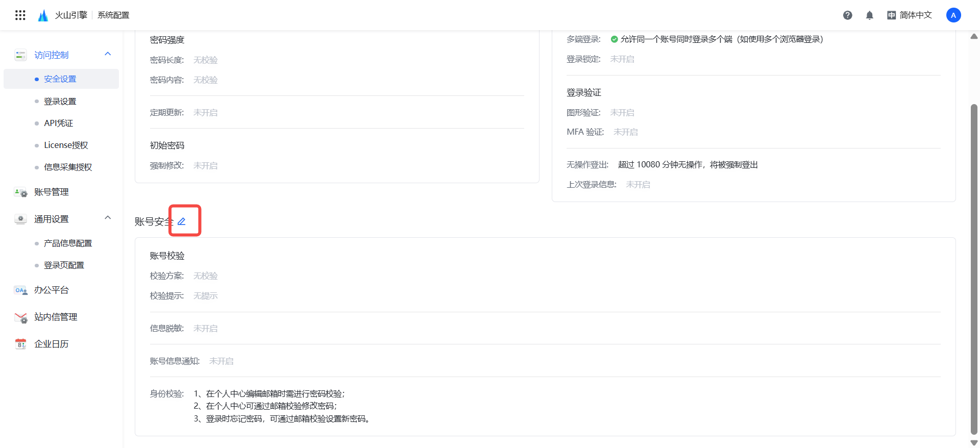The width and height of the screenshot is (980, 448).
Task: Open the user avatar A menu
Action: pyautogui.click(x=953, y=15)
